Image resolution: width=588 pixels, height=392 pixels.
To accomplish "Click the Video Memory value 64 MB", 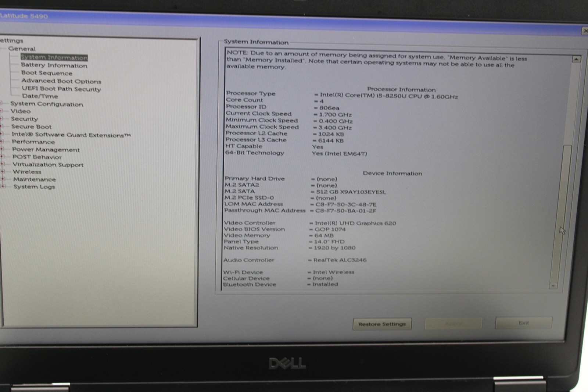I will point(324,235).
